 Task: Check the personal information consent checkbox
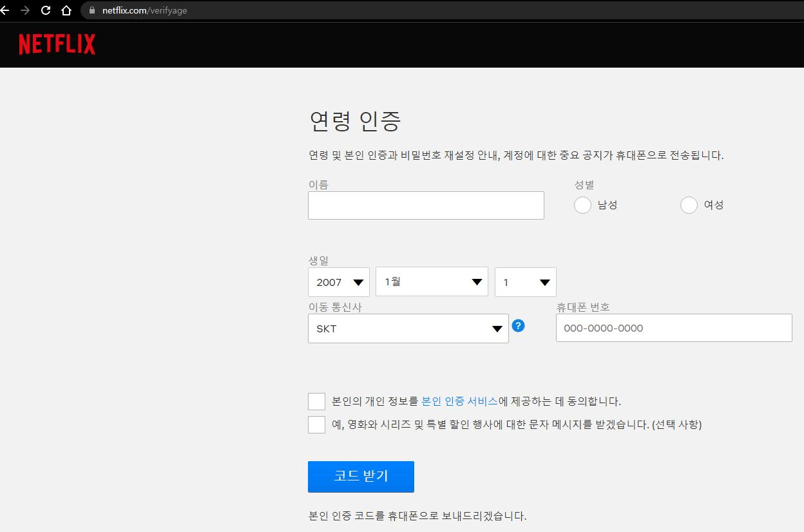tap(316, 401)
